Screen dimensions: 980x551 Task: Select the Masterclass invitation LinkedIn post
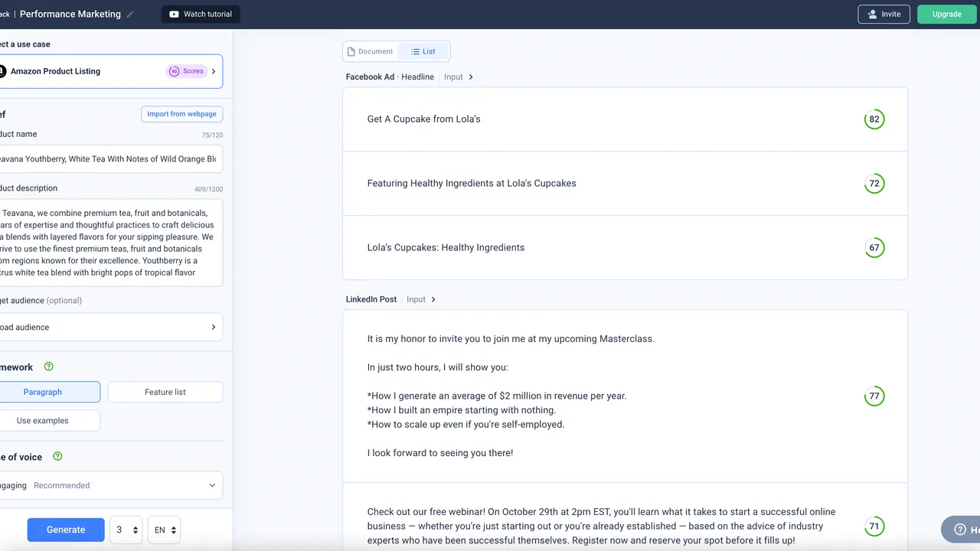click(x=625, y=396)
